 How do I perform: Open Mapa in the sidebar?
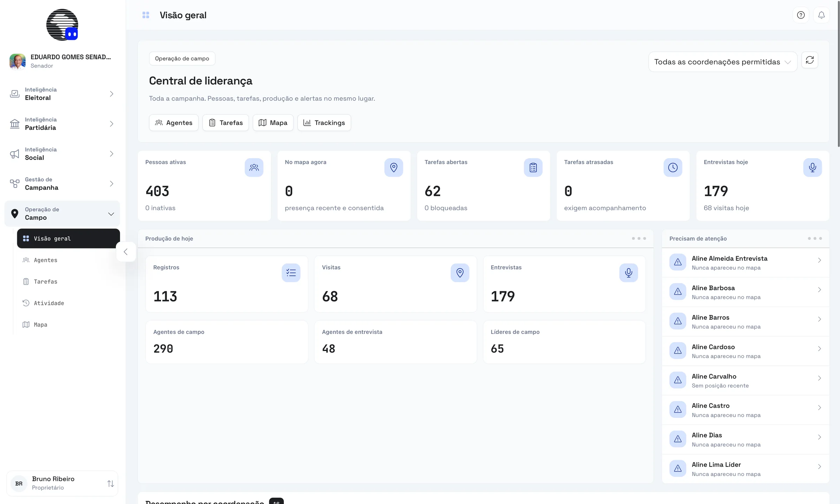tap(68, 325)
